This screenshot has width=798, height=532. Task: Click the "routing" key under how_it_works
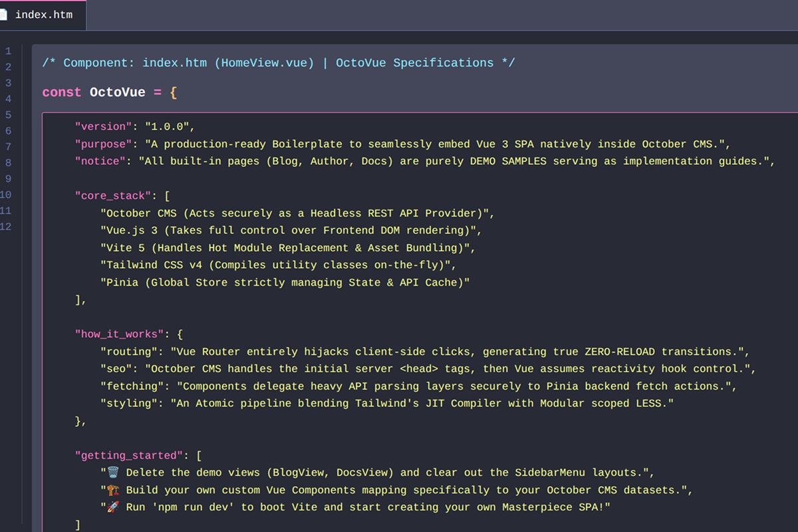point(129,351)
